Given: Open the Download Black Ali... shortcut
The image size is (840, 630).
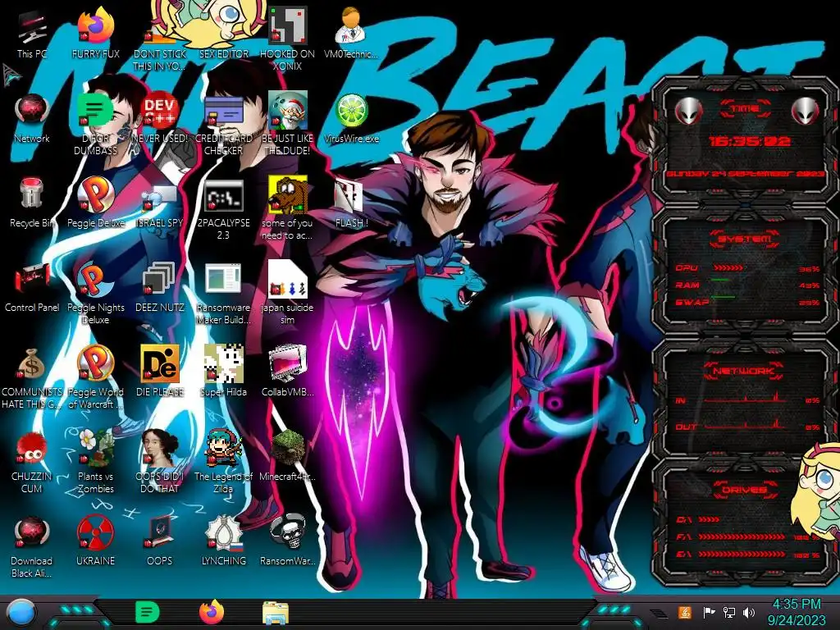Looking at the screenshot, I should (32, 546).
